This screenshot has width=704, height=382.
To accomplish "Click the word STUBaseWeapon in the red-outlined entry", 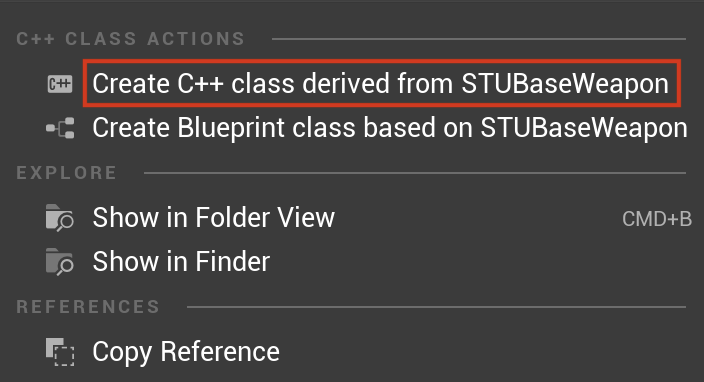I will 565,83.
